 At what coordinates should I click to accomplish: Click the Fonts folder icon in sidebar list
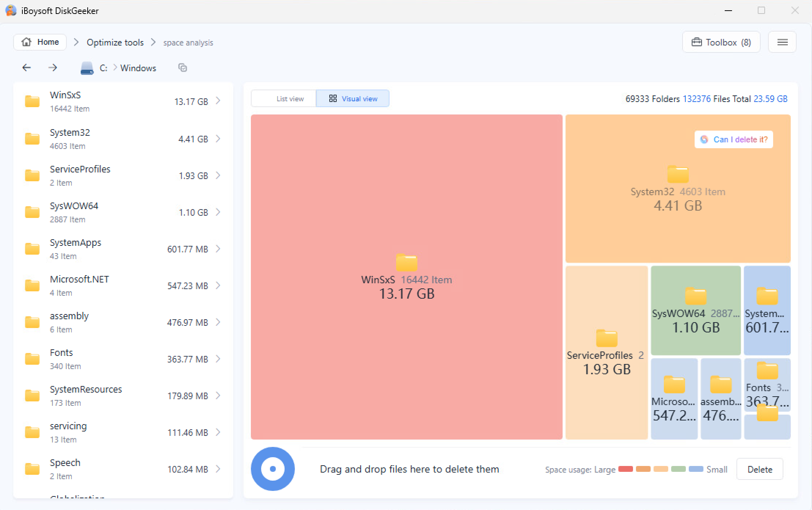32,359
